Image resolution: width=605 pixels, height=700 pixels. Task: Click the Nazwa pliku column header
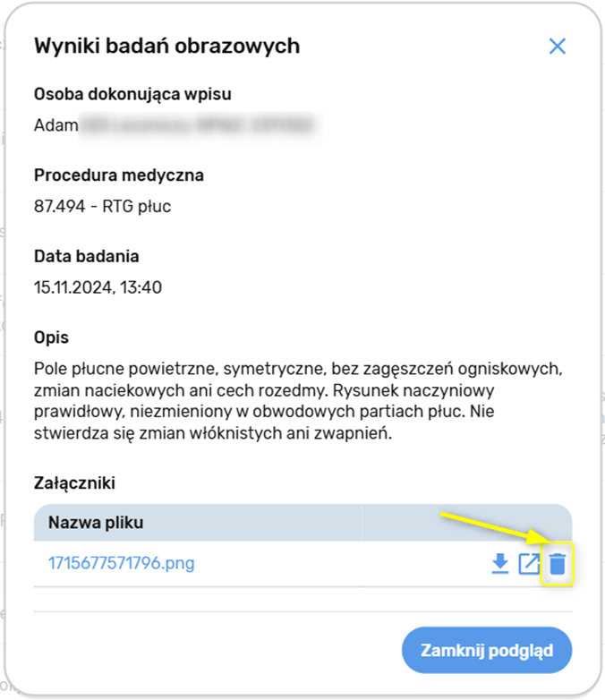[x=96, y=523]
